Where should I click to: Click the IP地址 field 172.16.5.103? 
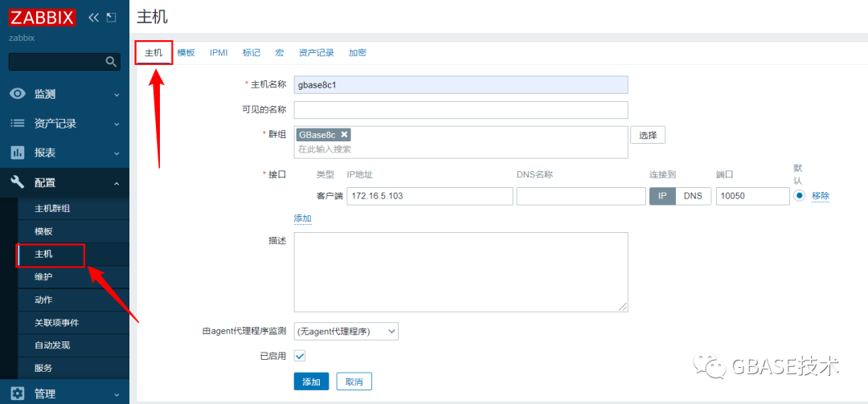pos(429,196)
